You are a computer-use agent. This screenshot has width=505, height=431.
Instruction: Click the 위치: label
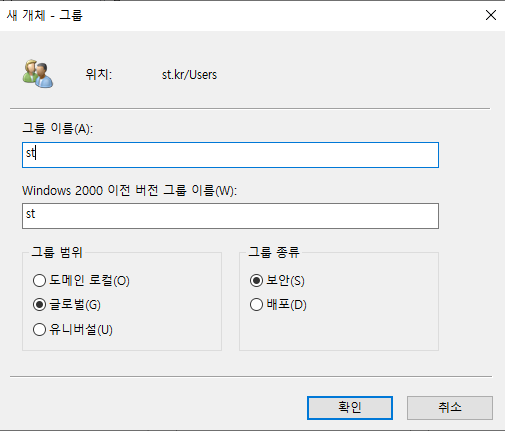pyautogui.click(x=99, y=74)
